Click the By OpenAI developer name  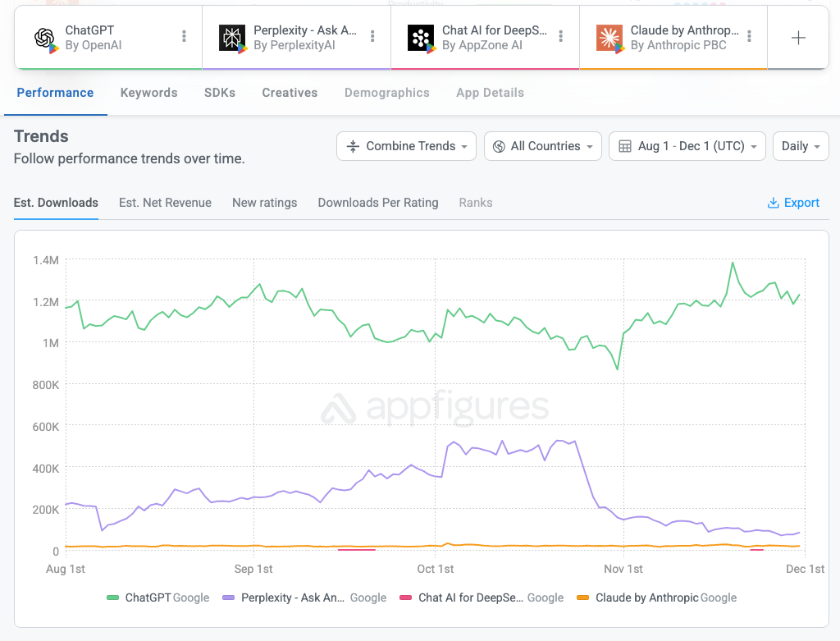tap(94, 46)
